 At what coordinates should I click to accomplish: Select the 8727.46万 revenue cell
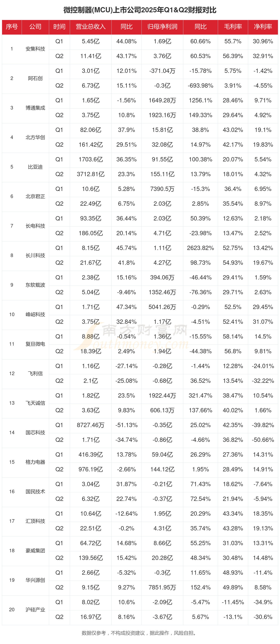[x=90, y=425]
